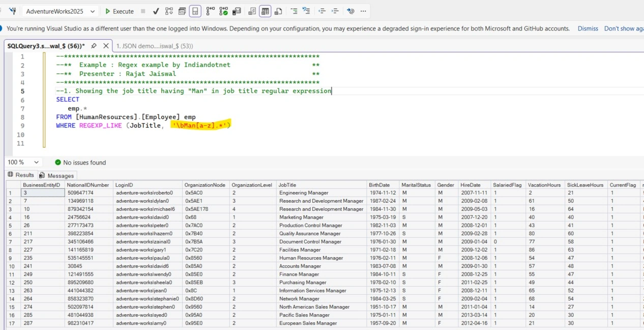This screenshot has height=330, width=644.
Task: Select the Quality Assurance Manager cell
Action: click(x=321, y=234)
